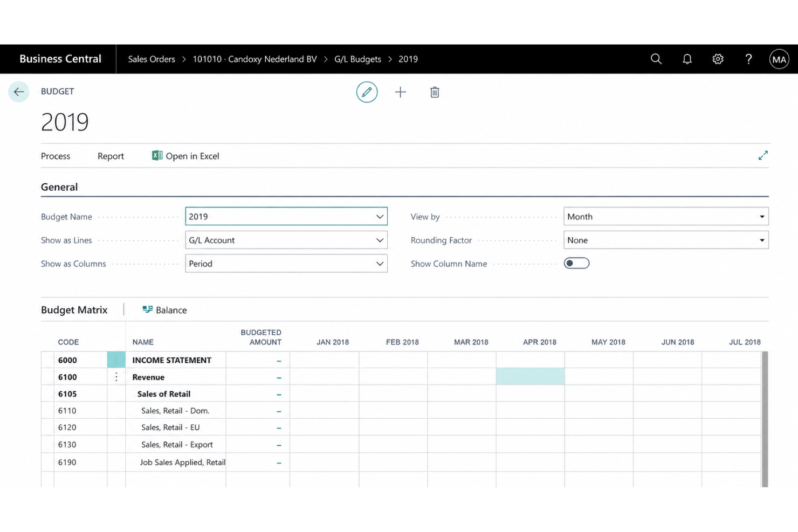Click the MAR 2018 column header
This screenshot has width=798, height=532.
tap(471, 342)
